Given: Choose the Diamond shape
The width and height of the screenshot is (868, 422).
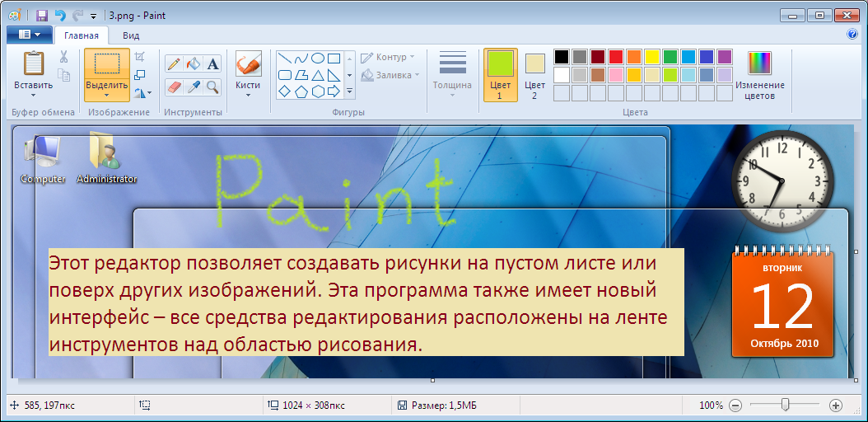Looking at the screenshot, I should 285,91.
